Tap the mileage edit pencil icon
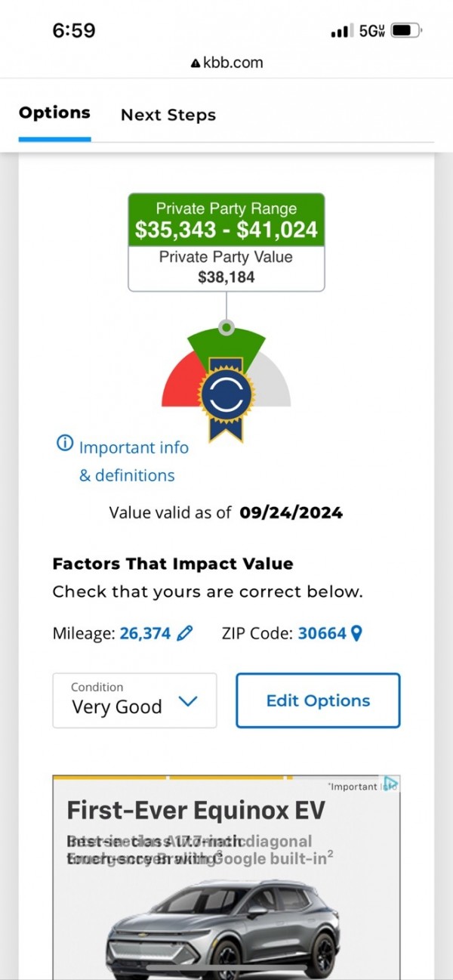453x980 pixels. click(x=184, y=633)
